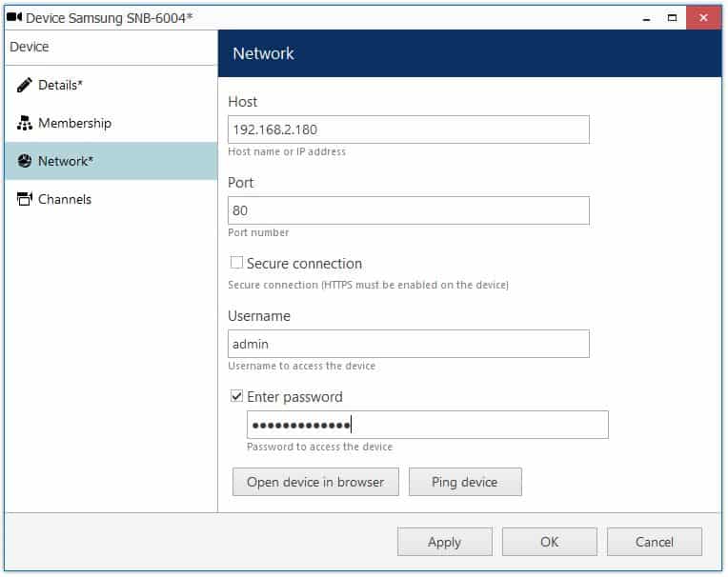This screenshot has width=728, height=577.
Task: Uncheck the Enter password checkbox
Action: pyautogui.click(x=236, y=396)
